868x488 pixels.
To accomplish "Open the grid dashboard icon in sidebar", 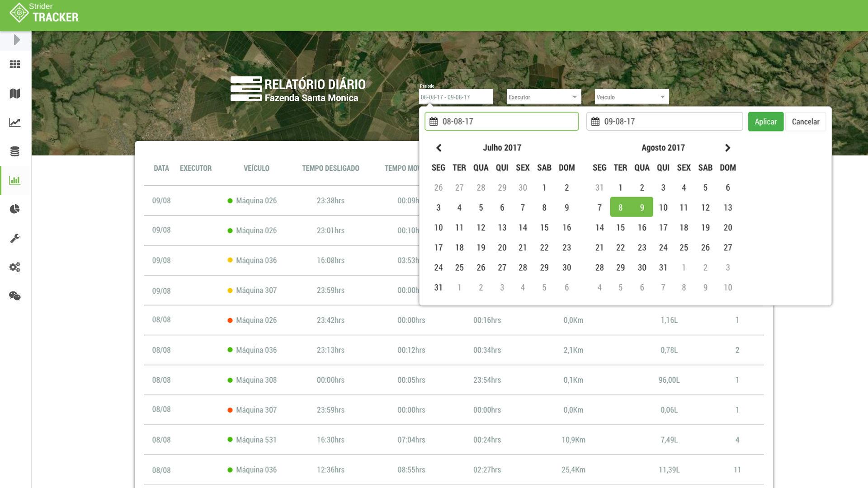I will (15, 65).
